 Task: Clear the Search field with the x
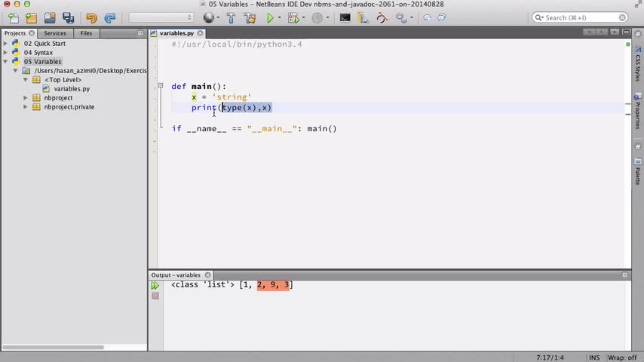coord(622,17)
